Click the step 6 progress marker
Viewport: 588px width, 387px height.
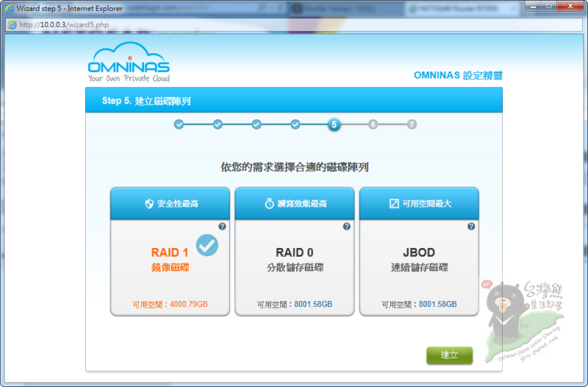point(373,124)
